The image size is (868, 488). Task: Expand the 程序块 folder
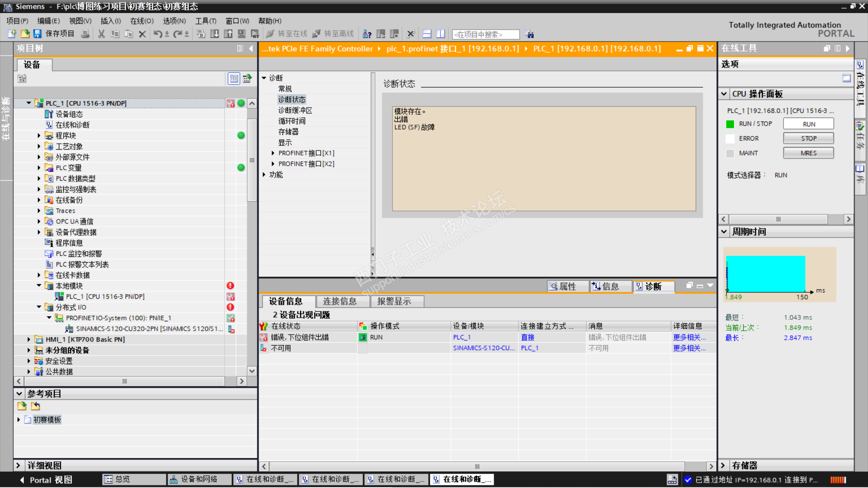(39, 136)
